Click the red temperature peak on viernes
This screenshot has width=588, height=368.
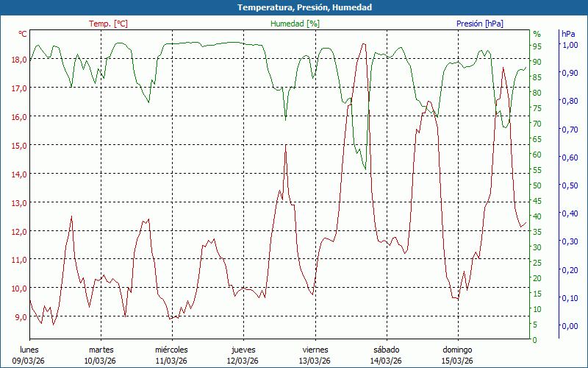point(363,44)
